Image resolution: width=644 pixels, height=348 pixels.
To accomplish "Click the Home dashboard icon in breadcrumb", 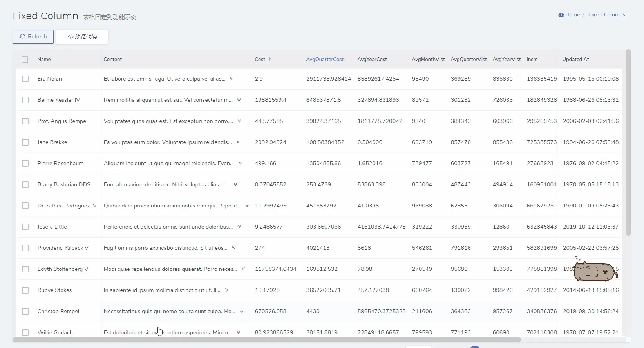I will click(561, 15).
